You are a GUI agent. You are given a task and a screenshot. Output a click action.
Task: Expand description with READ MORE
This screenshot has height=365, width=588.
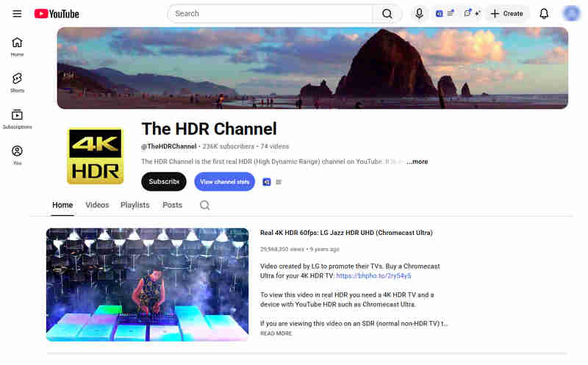click(x=276, y=333)
